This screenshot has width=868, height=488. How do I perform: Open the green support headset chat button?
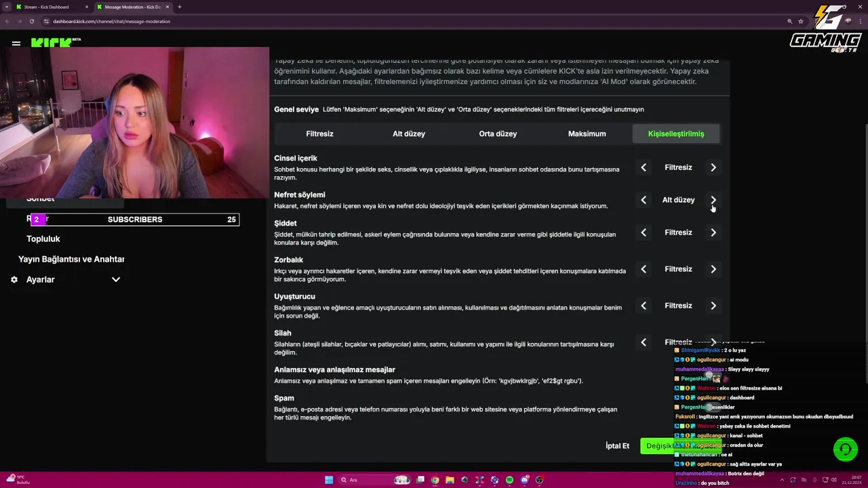coord(845,449)
